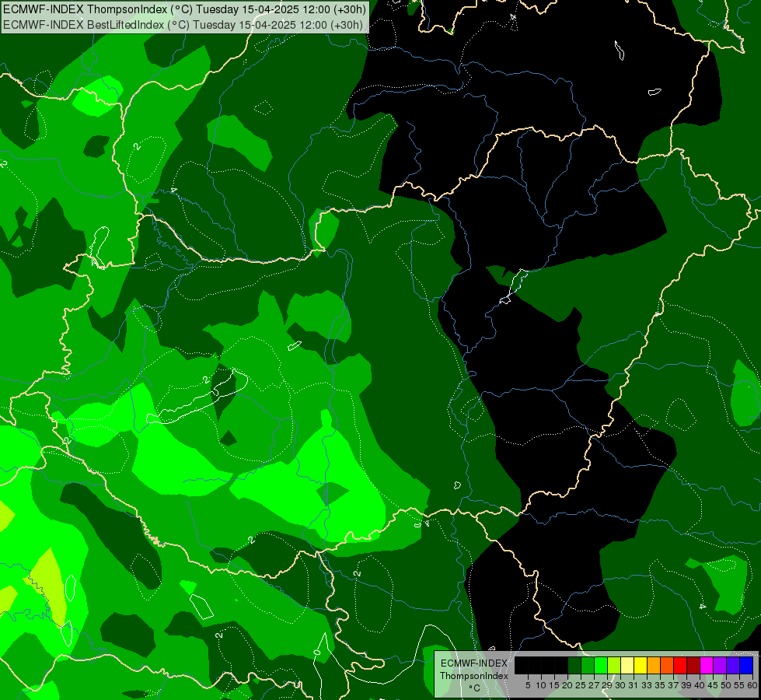Viewport: 761px width, 700px height.
Task: Click the °C unit label in legend
Action: click(474, 688)
